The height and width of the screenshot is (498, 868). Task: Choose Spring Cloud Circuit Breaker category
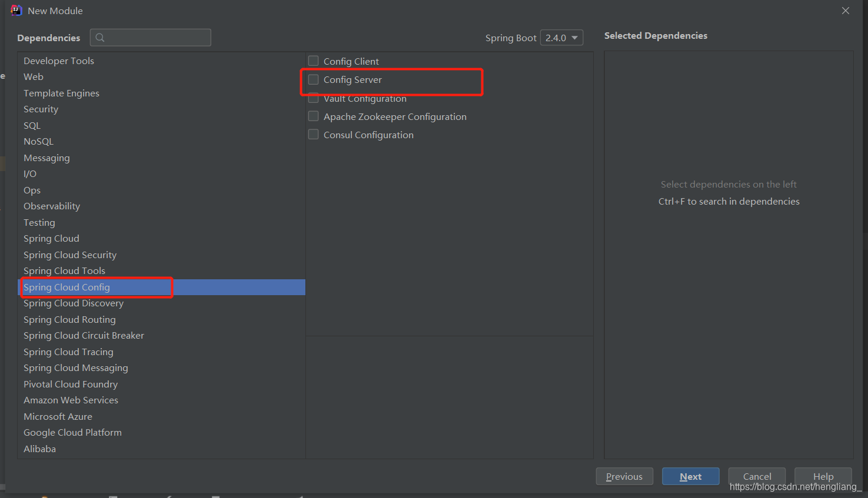point(161,335)
